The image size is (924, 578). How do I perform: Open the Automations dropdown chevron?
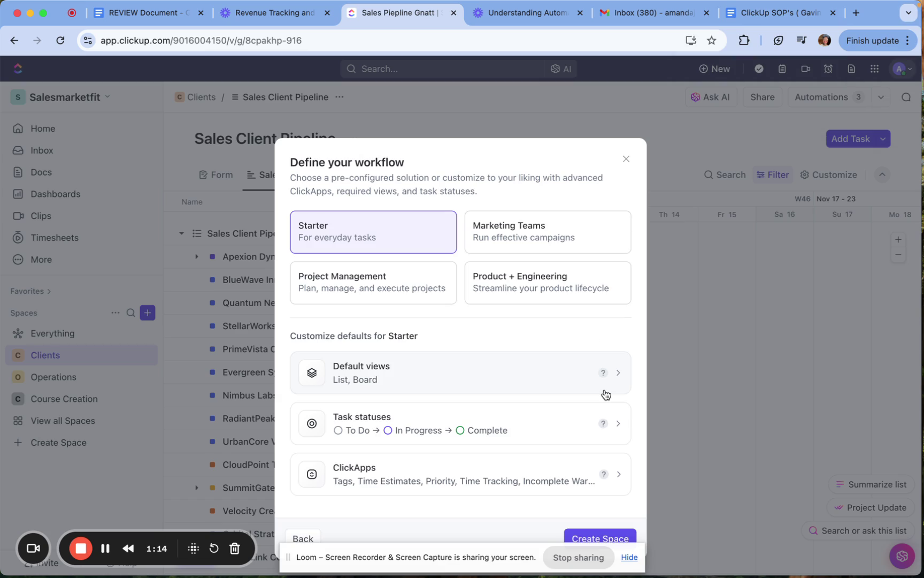click(880, 97)
